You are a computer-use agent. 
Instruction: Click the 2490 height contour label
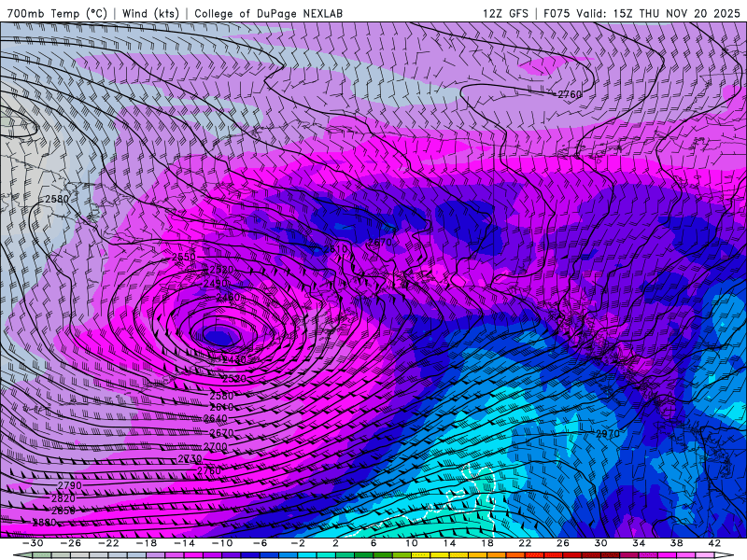click(x=216, y=284)
